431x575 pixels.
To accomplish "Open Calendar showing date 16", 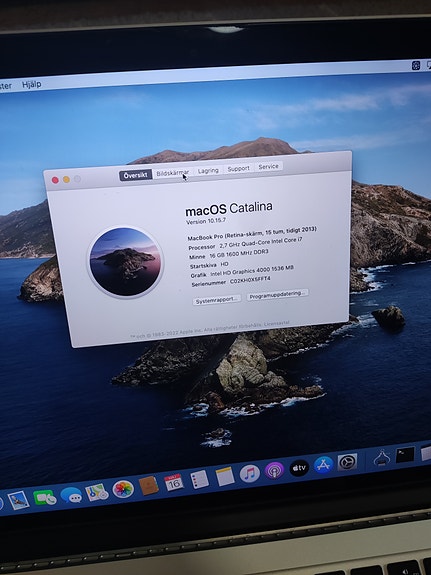I will click(174, 482).
